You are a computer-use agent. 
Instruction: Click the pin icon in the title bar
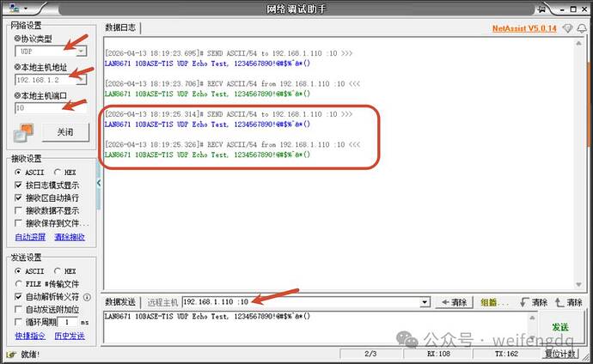click(x=542, y=9)
